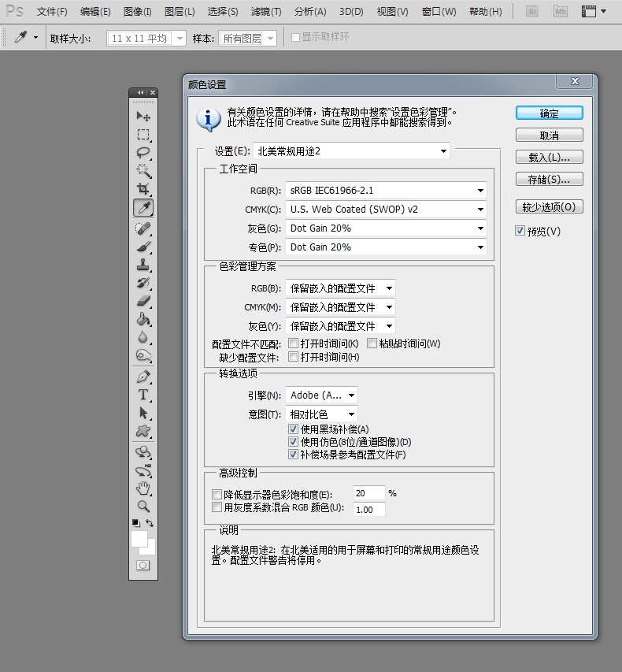Uncheck 补偿场景参考配置文件(F)
The width and height of the screenshot is (622, 672).
[294, 455]
